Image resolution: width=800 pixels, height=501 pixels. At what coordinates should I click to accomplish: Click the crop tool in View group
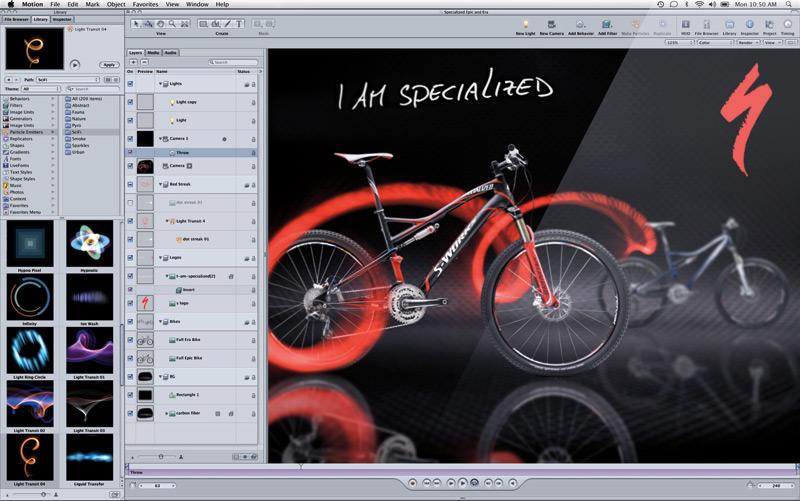(185, 23)
